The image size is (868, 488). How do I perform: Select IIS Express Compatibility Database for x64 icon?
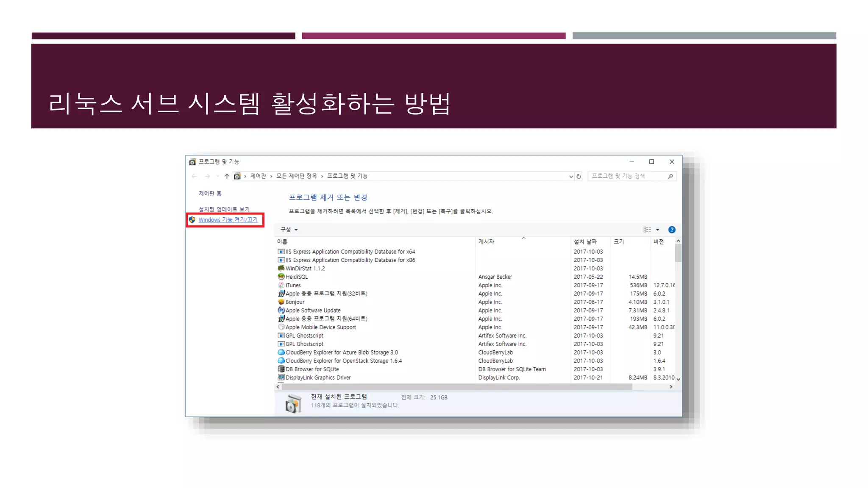tap(281, 252)
